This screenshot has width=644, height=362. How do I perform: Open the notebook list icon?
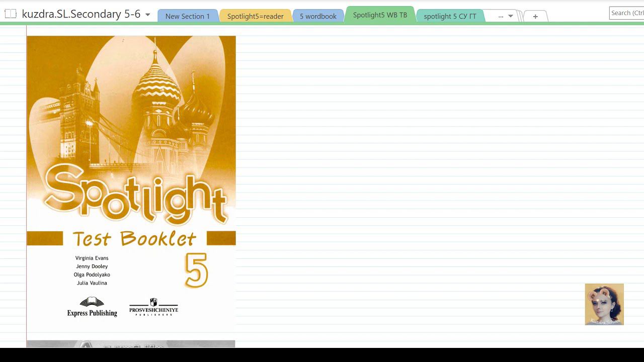[x=11, y=14]
